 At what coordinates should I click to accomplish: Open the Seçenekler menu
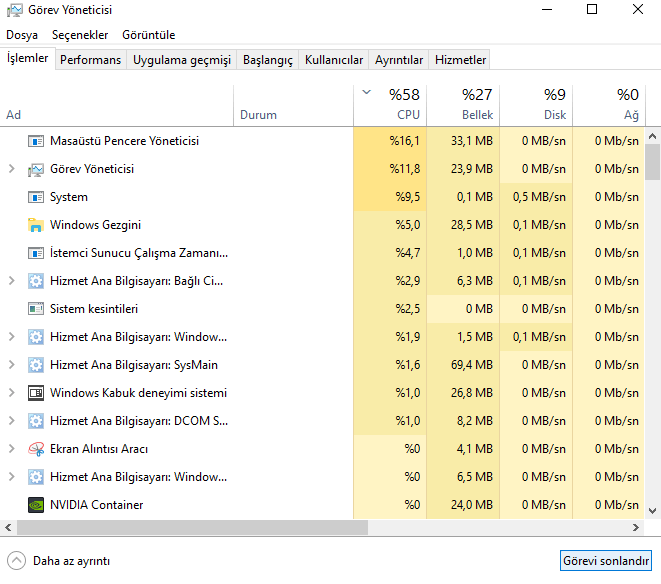pyautogui.click(x=80, y=35)
